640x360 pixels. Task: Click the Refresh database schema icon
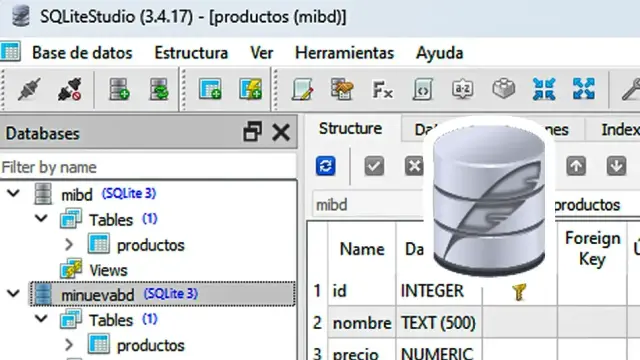click(x=159, y=89)
